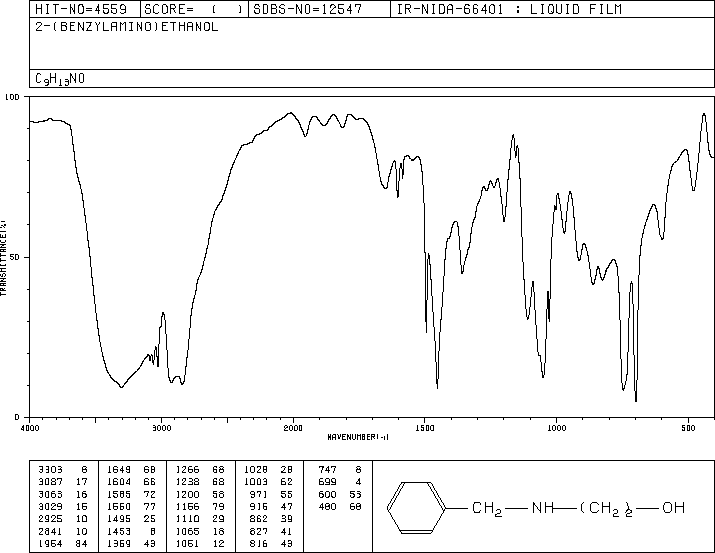
Task: Click the (CH2)2 group in structure diagram
Action: [x=606, y=509]
